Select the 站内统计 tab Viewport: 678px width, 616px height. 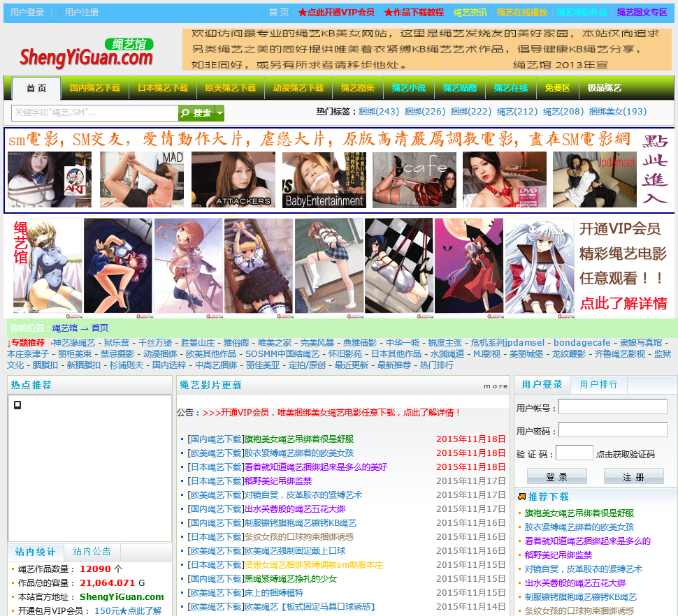(x=36, y=552)
